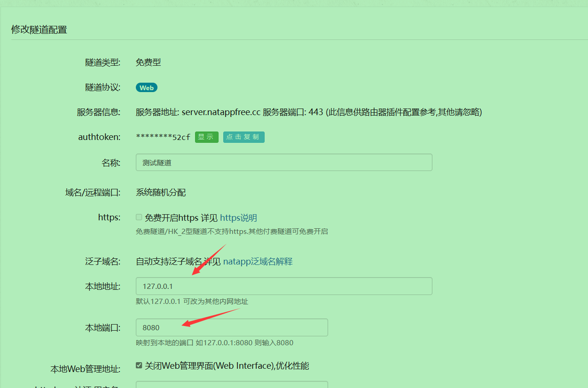Open the natapp泛域名解释 link
Viewport: 588px width, 388px height.
click(258, 261)
